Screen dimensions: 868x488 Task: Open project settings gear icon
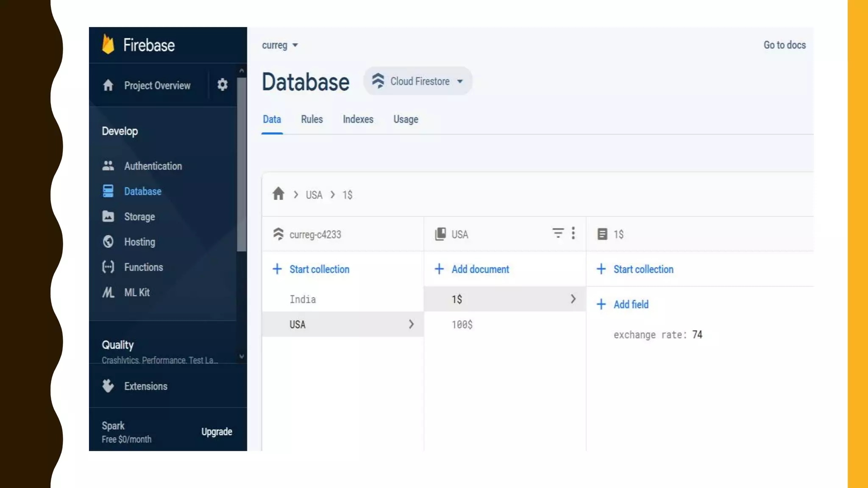point(222,85)
